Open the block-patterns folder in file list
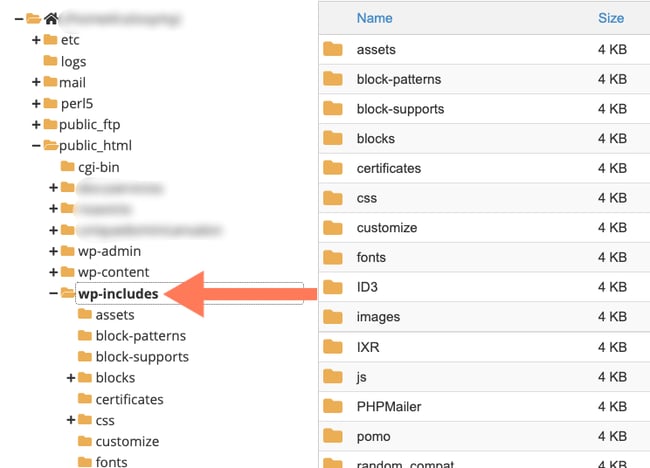Viewport: 650px width, 468px height. (x=398, y=79)
